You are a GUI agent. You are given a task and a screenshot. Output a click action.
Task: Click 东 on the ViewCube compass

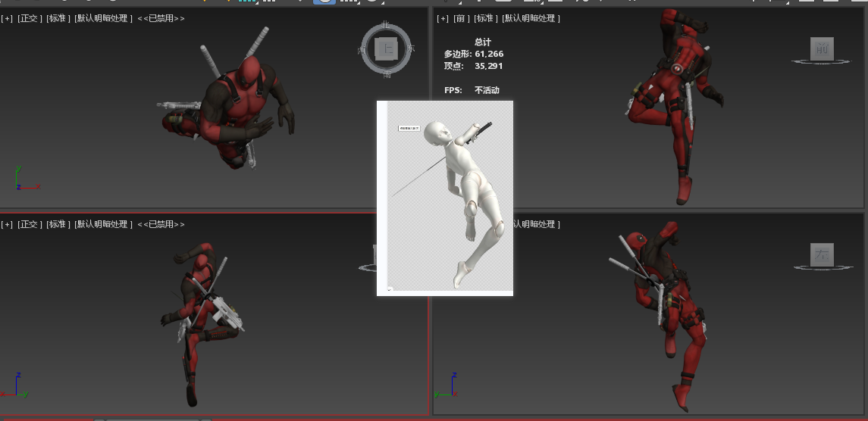[x=411, y=48]
